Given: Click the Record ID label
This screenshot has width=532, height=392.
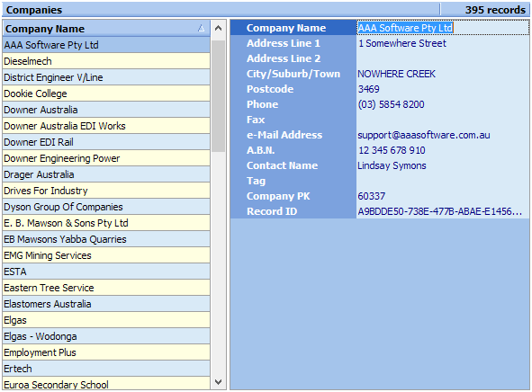Looking at the screenshot, I should click(x=272, y=211).
